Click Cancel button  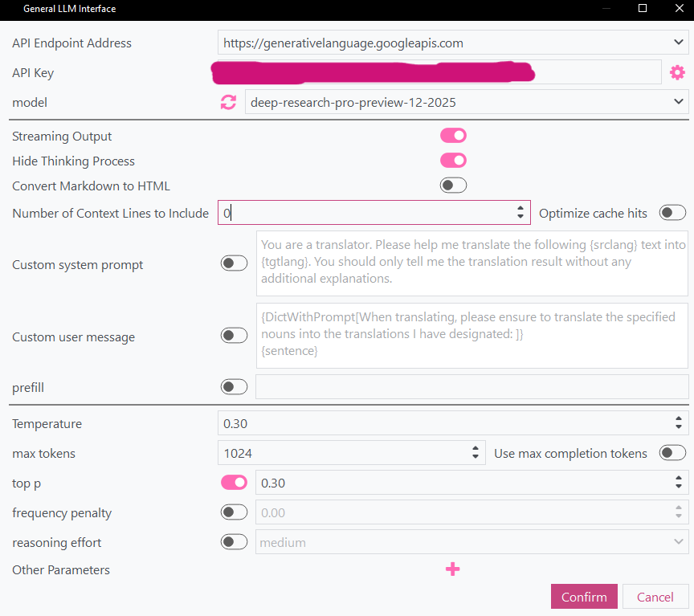tap(655, 597)
